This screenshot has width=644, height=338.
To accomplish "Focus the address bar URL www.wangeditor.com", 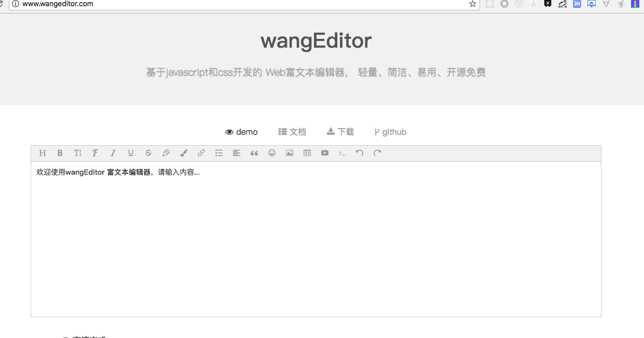I will point(58,4).
